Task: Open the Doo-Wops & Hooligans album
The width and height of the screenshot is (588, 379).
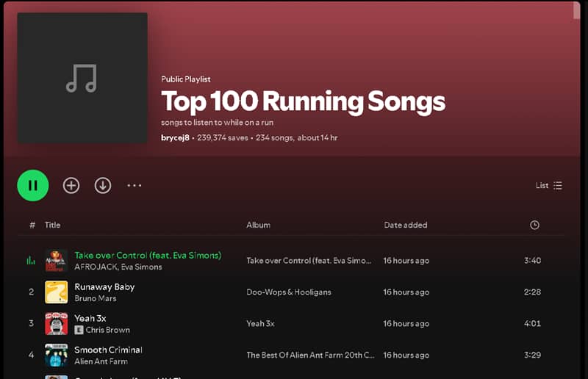Action: click(x=289, y=292)
